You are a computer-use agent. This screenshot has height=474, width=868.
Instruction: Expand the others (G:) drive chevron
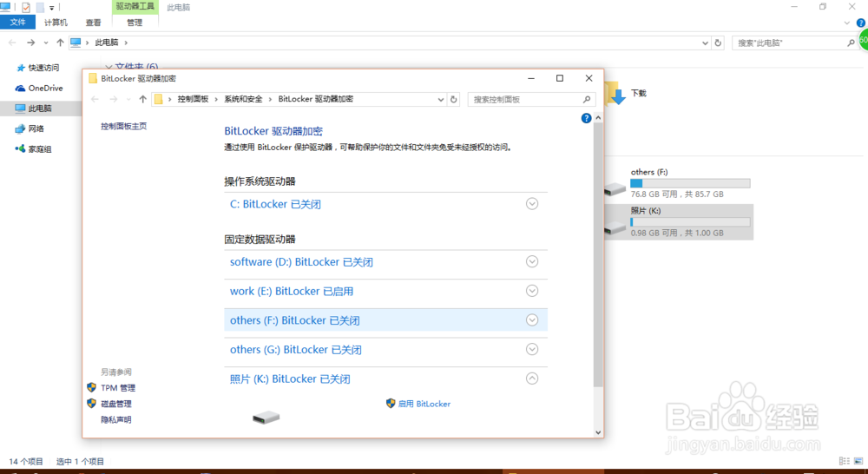[x=532, y=349]
